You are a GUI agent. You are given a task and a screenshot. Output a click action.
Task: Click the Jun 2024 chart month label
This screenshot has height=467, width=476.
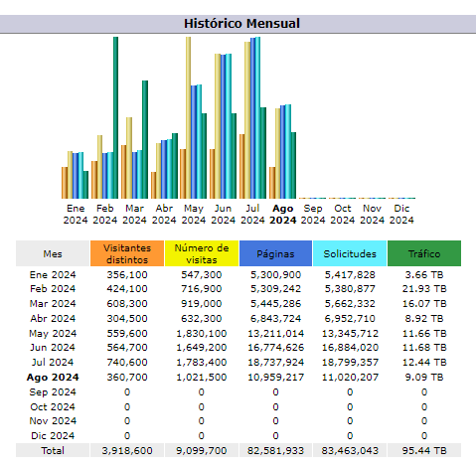point(224,214)
